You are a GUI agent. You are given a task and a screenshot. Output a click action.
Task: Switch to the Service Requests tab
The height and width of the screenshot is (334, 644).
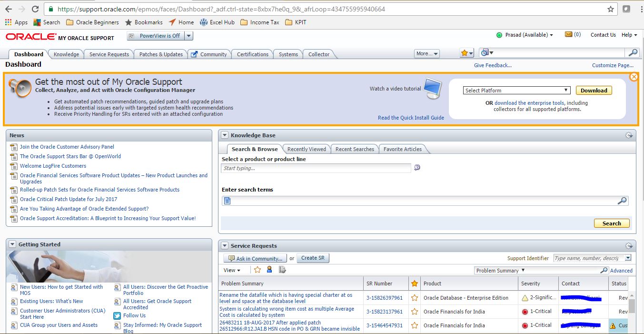click(x=109, y=54)
